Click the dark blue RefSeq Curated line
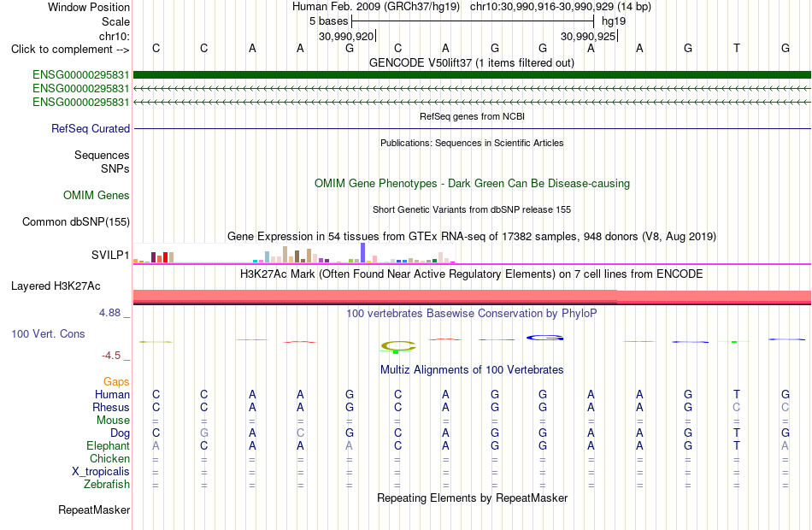Viewport: 812px width, 530px height. 472,128
